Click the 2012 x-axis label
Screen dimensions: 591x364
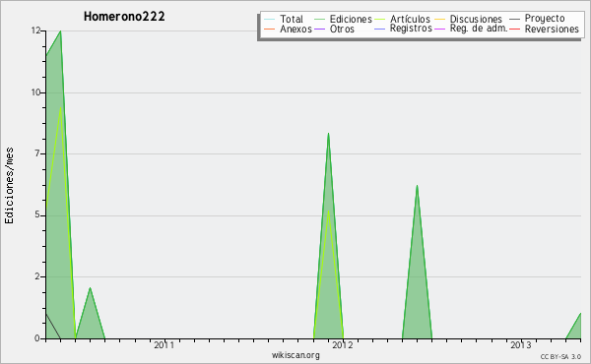(342, 344)
